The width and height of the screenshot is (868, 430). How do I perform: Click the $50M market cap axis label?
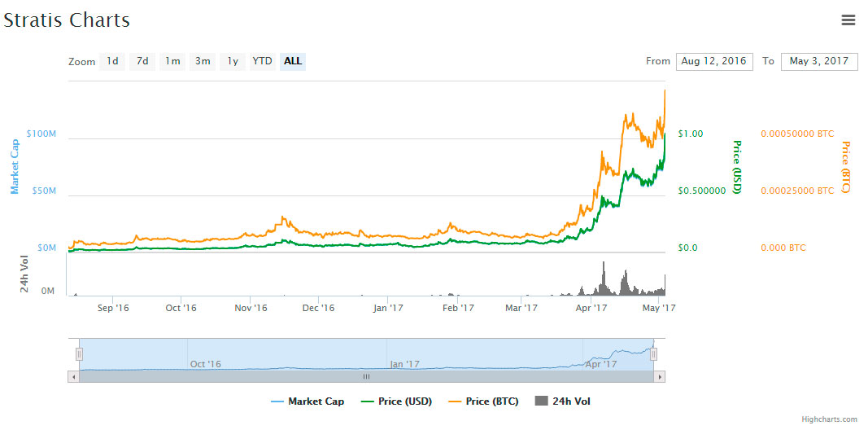pos(43,191)
